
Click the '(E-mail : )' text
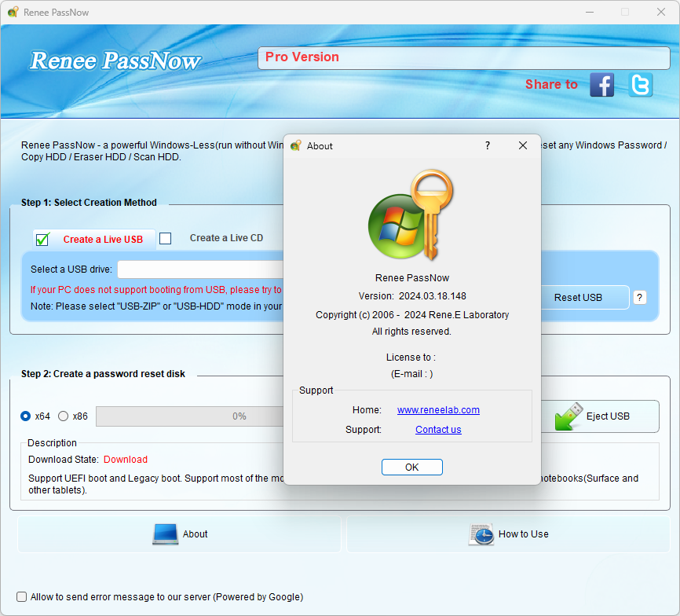(411, 374)
